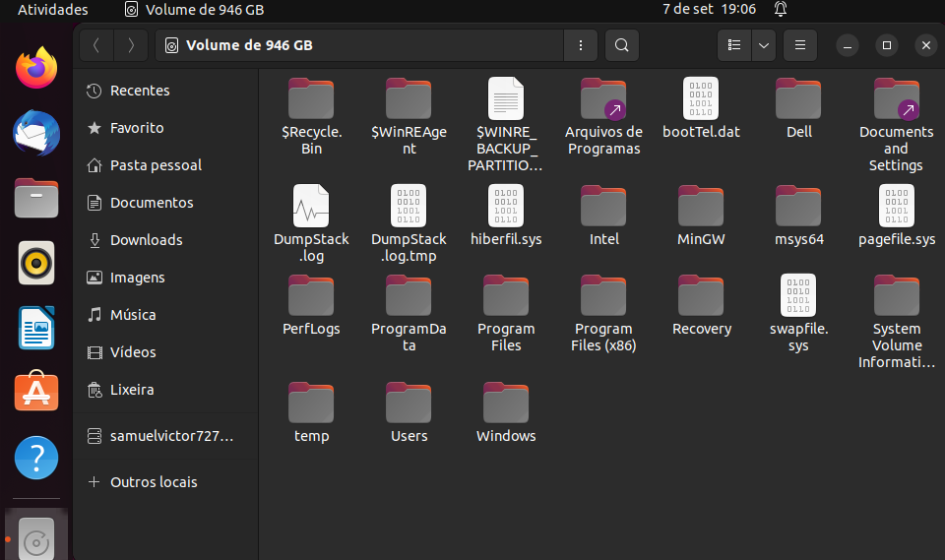The width and height of the screenshot is (945, 560).
Task: Go back with the left arrow
Action: pos(96,45)
